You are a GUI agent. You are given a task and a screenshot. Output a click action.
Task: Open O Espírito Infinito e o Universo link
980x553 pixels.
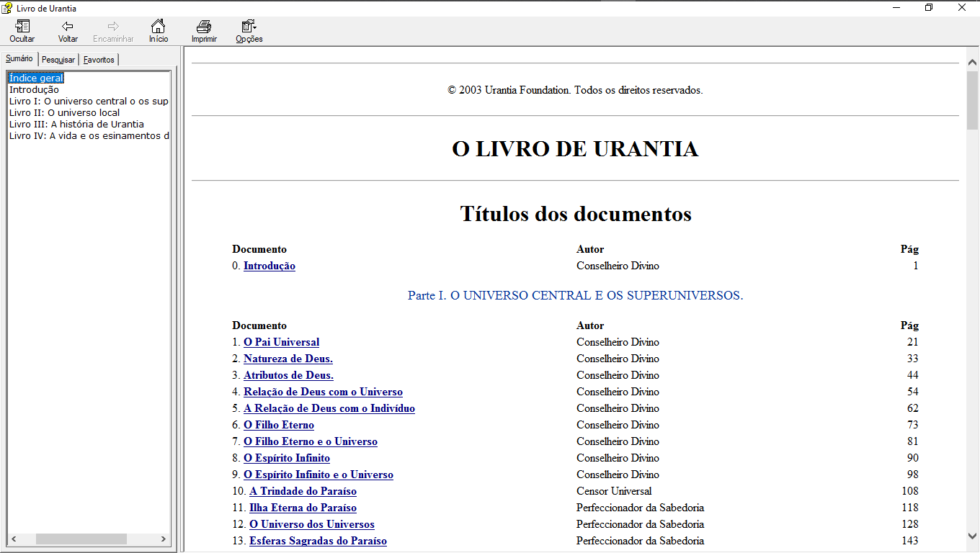(x=318, y=475)
